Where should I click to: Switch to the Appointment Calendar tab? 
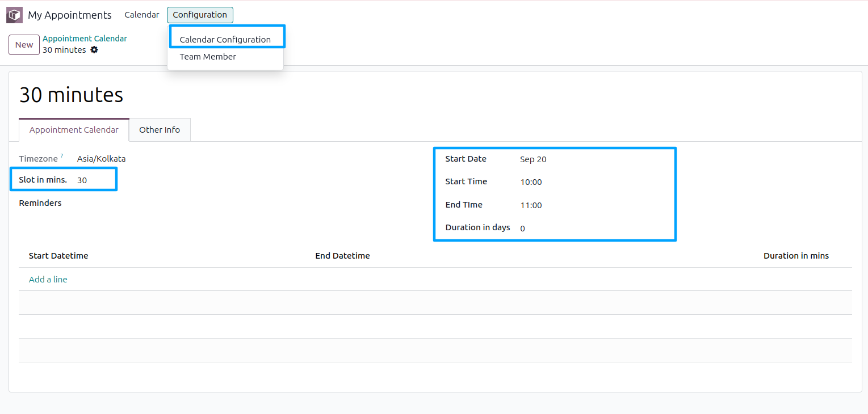coord(74,129)
